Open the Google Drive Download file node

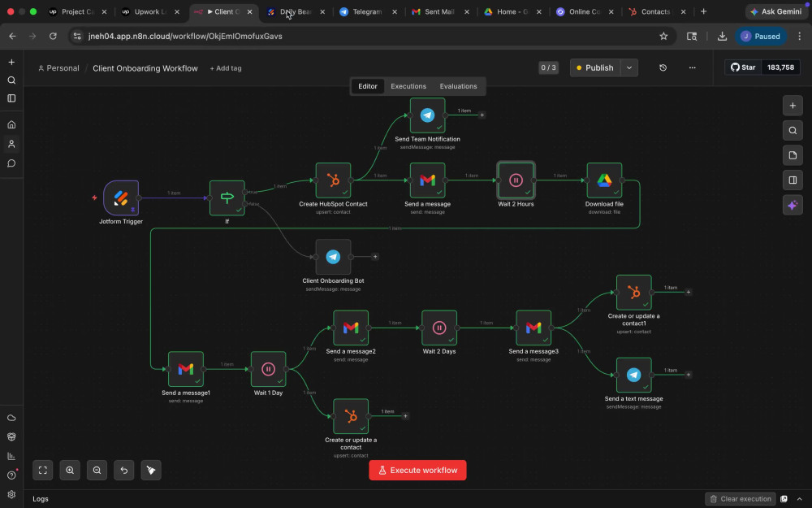tap(604, 180)
